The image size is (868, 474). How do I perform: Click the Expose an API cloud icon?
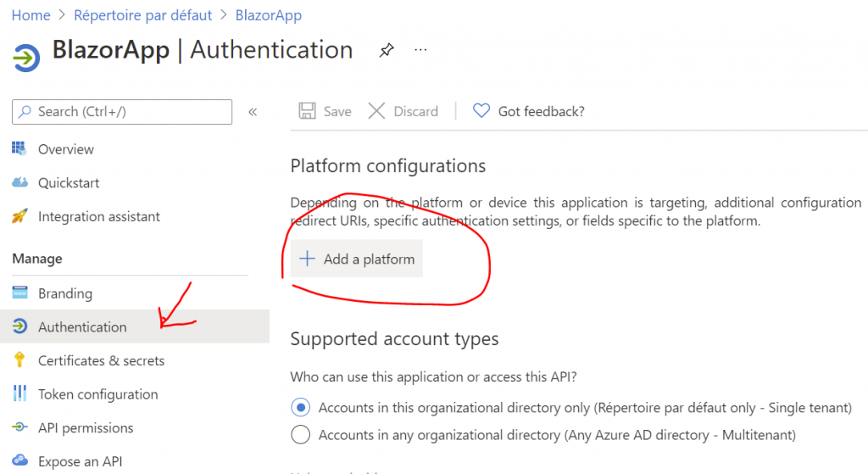(20, 460)
